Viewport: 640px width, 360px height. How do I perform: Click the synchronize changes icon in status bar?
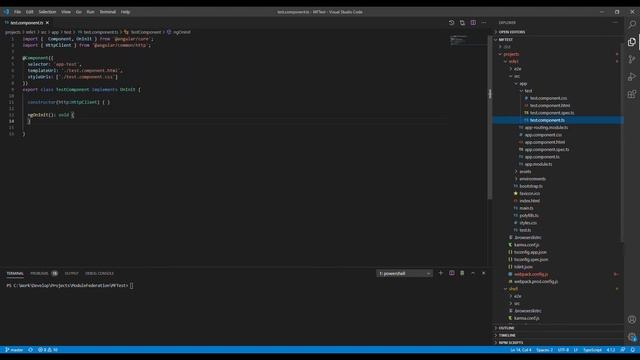click(x=31, y=350)
